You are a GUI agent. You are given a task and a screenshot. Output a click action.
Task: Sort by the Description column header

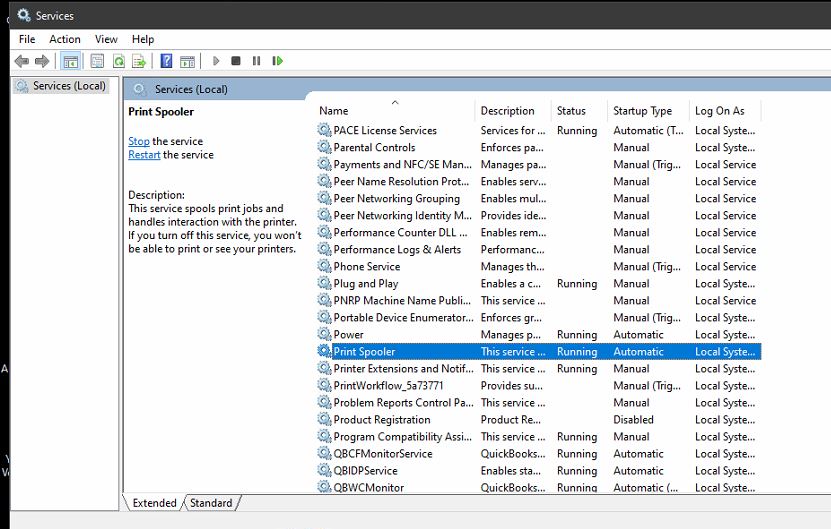tap(514, 111)
